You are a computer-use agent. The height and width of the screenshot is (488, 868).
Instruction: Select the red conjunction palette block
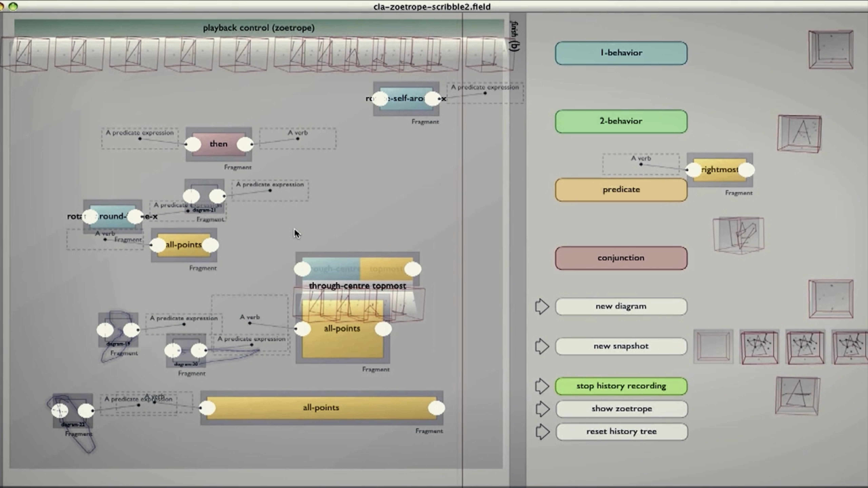(x=621, y=258)
